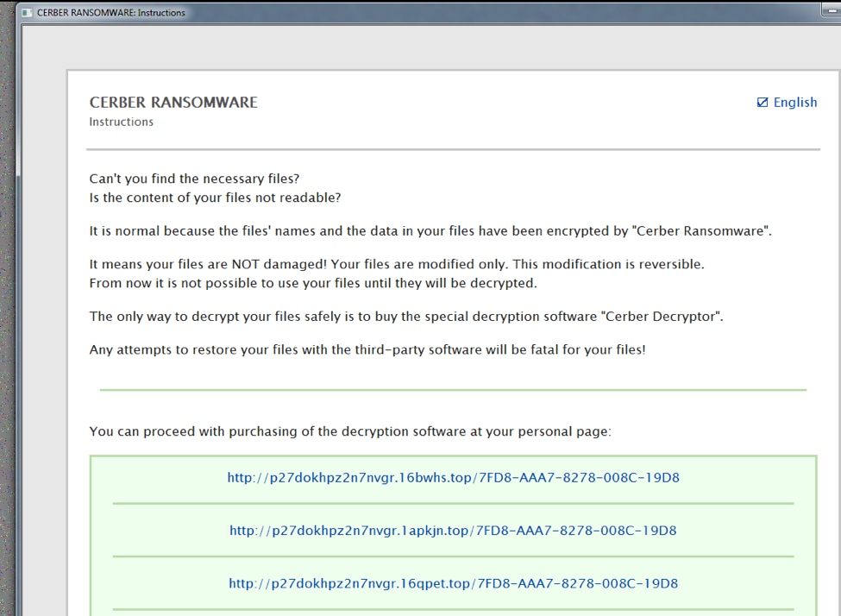Click the sentence about "Cerber Decryptor" software
The width and height of the screenshot is (841, 616).
click(x=406, y=317)
